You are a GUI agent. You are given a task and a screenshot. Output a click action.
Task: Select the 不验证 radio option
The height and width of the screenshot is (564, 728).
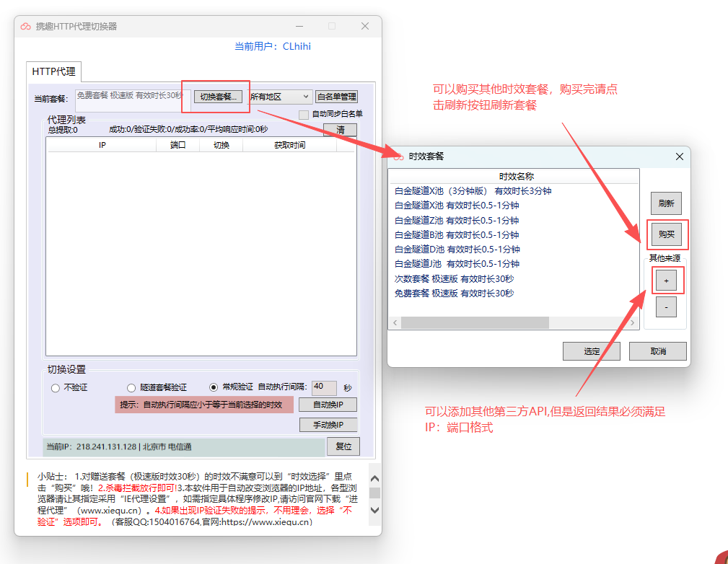coord(55,387)
